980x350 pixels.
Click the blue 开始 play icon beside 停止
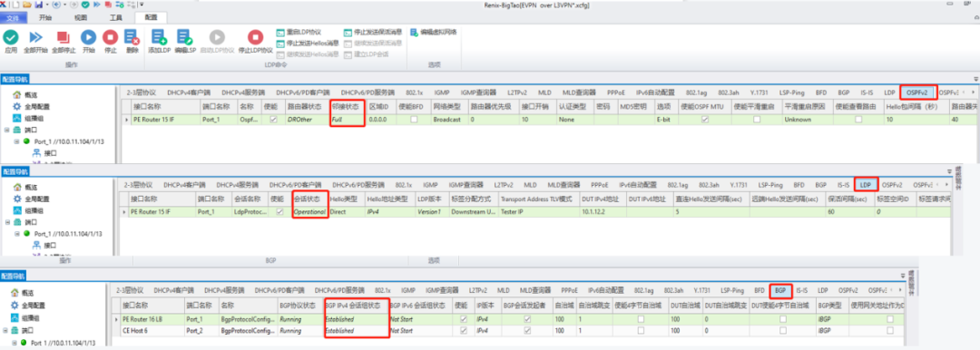89,37
